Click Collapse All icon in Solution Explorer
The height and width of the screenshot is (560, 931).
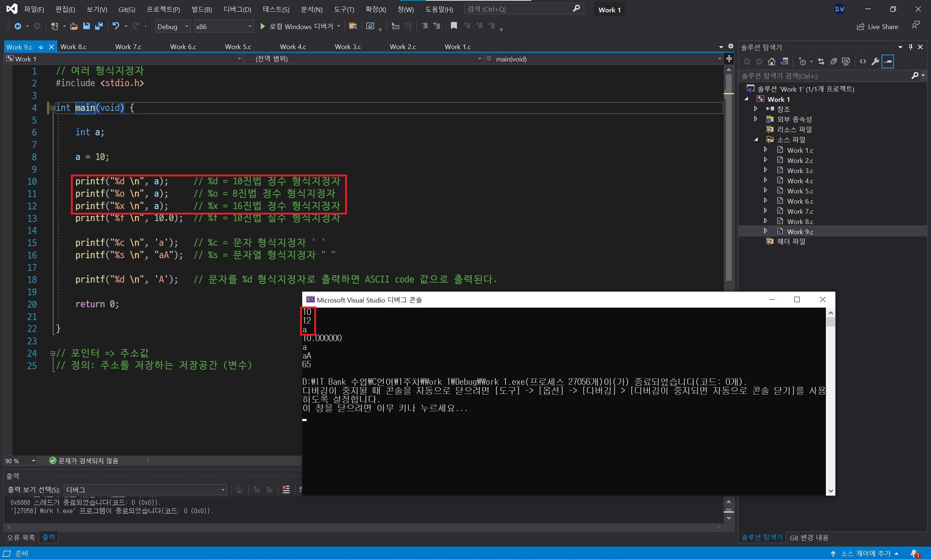(833, 61)
